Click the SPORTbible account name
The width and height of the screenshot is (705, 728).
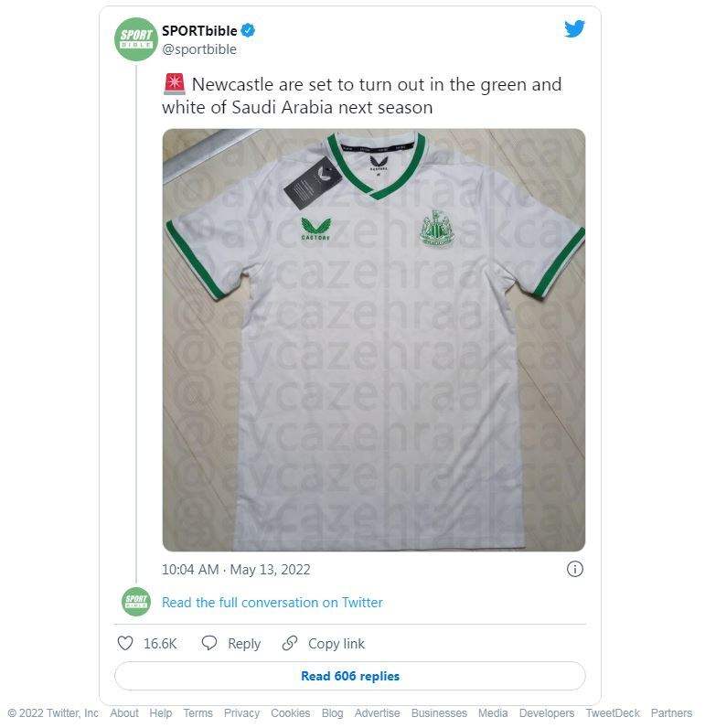click(x=199, y=31)
